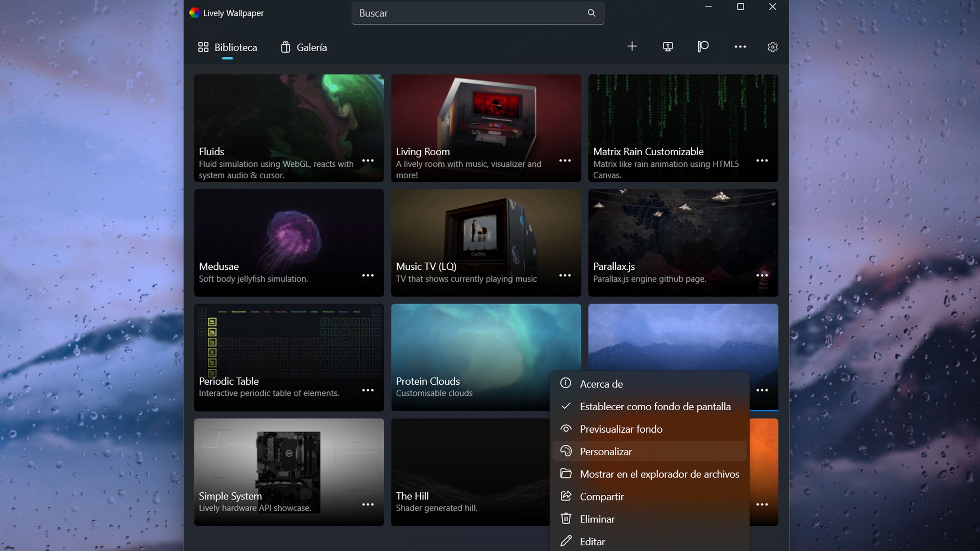Click the folder icon beside Mostrar en el explorador
This screenshot has width=980, height=551.
566,473
